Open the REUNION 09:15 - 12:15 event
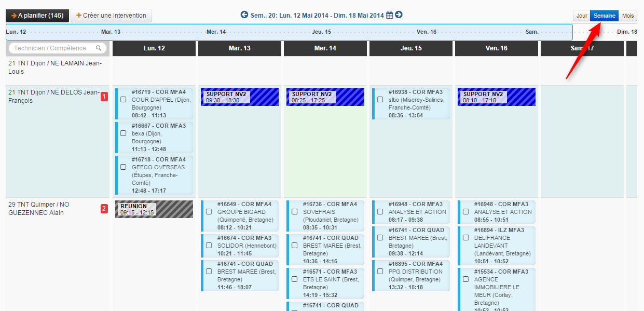This screenshot has height=311, width=644. pos(154,209)
